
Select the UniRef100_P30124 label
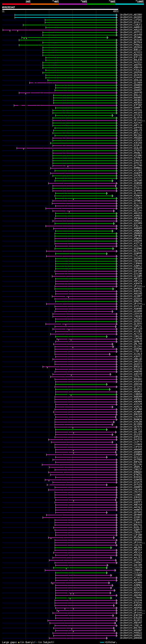point(131,70)
